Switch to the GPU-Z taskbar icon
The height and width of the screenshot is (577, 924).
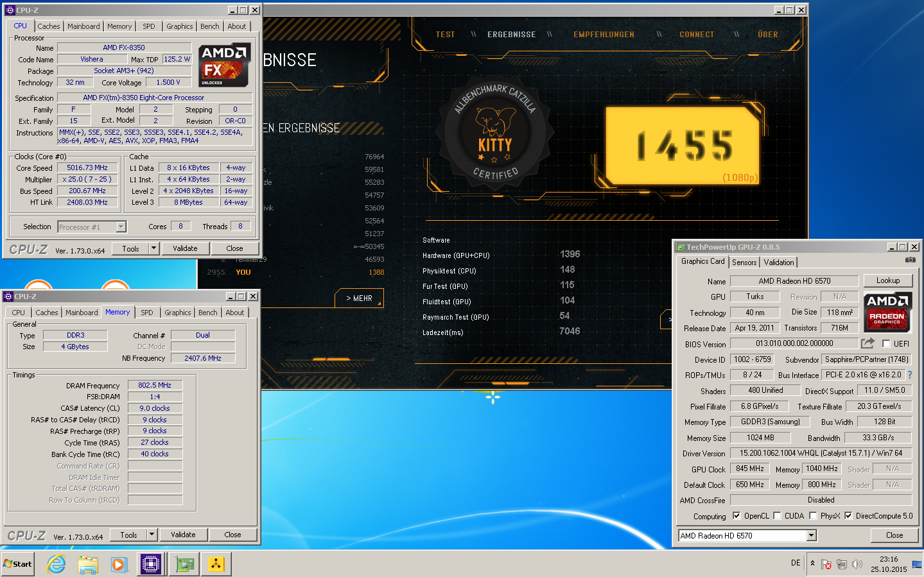pyautogui.click(x=184, y=564)
